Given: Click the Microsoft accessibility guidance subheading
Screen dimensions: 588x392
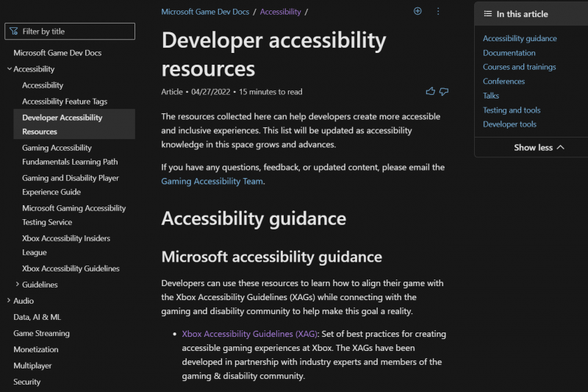Looking at the screenshot, I should pyautogui.click(x=271, y=257).
